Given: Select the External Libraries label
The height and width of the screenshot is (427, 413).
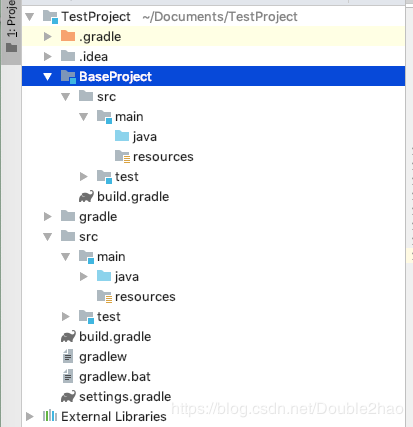Looking at the screenshot, I should point(114,417).
